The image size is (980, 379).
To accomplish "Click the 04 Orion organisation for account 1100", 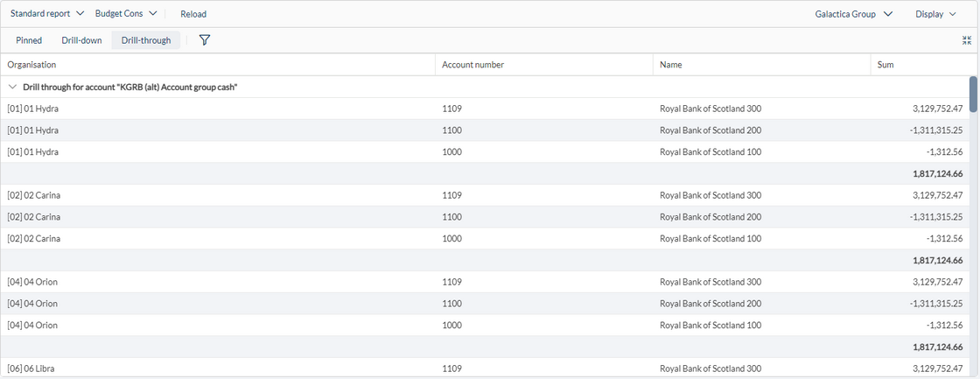I will [x=32, y=304].
